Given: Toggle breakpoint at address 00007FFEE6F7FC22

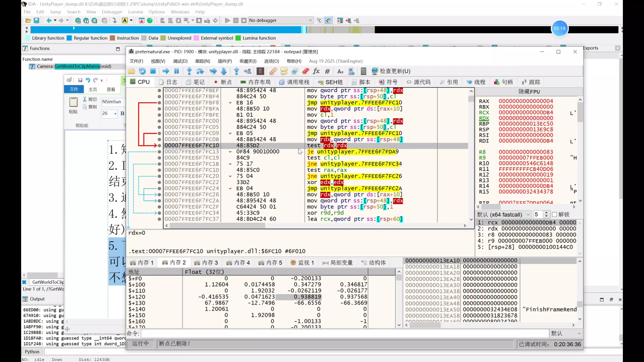Looking at the screenshot, I should 159,182.
